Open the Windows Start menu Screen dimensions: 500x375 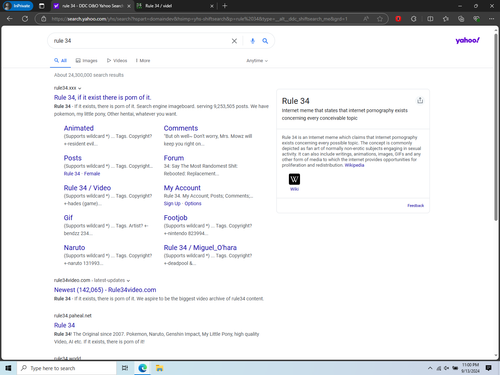pos(8,368)
